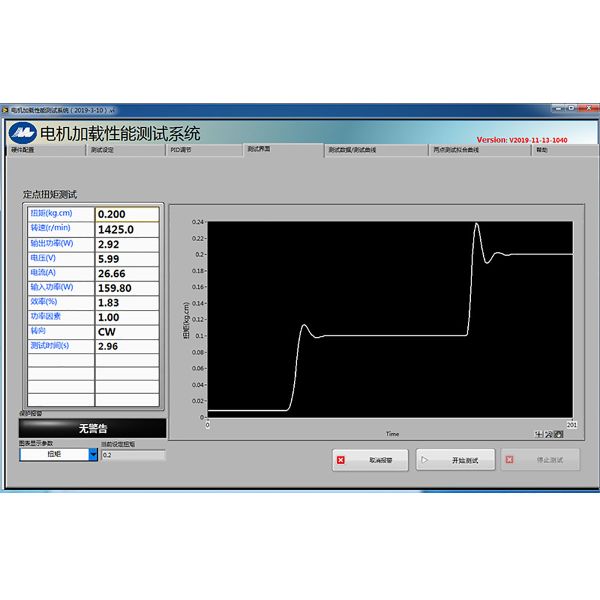
Task: Select the graph pan hand tool
Action: (559, 434)
